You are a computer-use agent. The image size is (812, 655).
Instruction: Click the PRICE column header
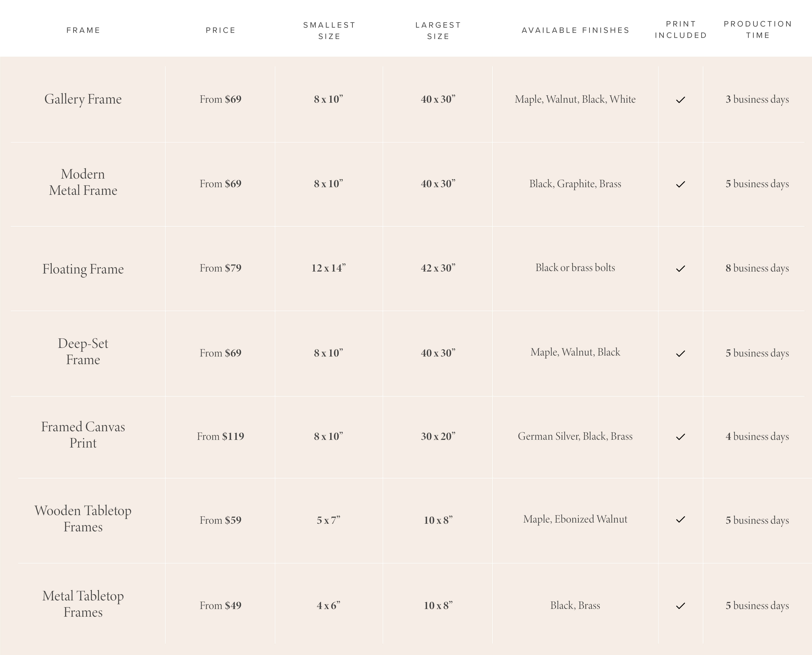click(x=221, y=30)
